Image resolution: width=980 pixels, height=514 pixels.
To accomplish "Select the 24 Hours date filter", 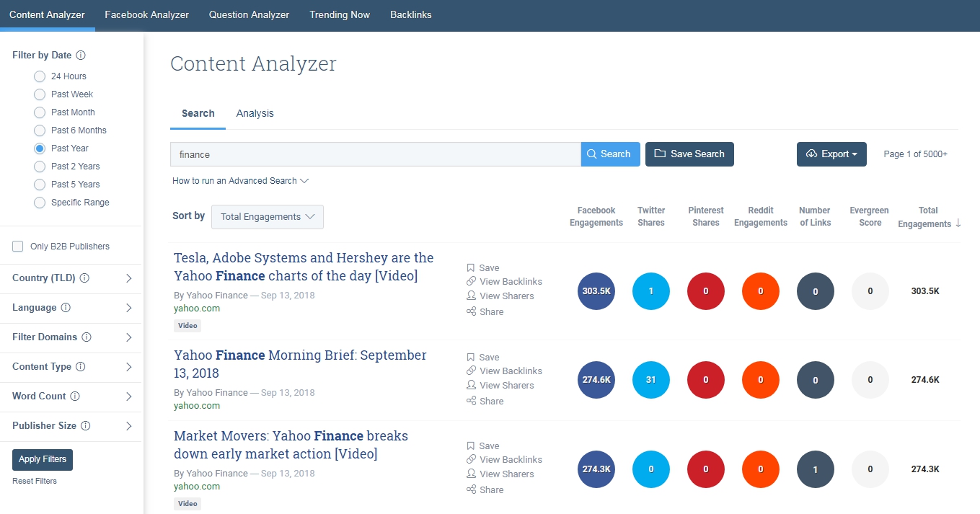I will [40, 76].
